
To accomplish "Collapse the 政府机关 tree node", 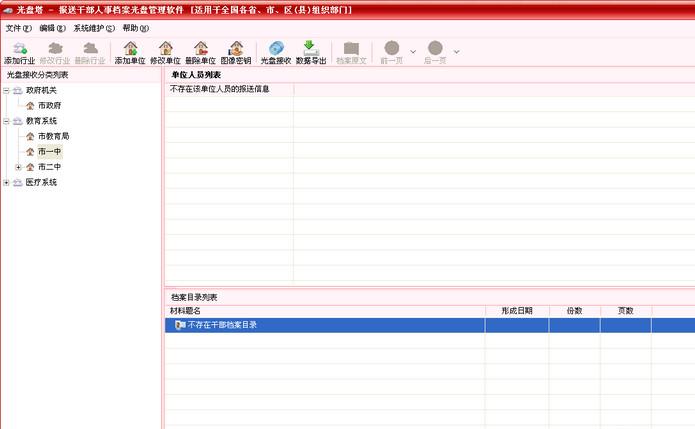I will pos(6,90).
